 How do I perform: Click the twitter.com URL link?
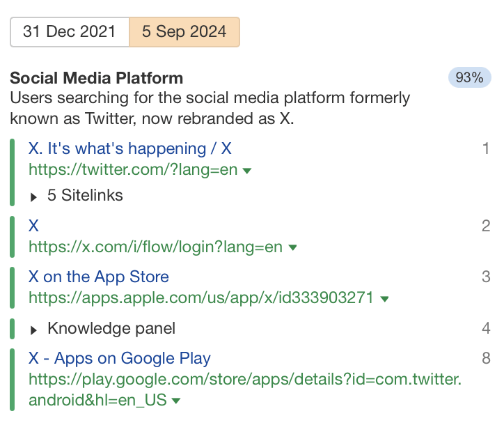[x=133, y=169]
